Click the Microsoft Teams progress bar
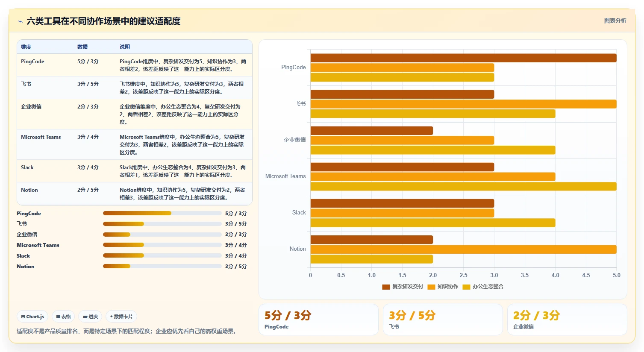 [x=162, y=245]
